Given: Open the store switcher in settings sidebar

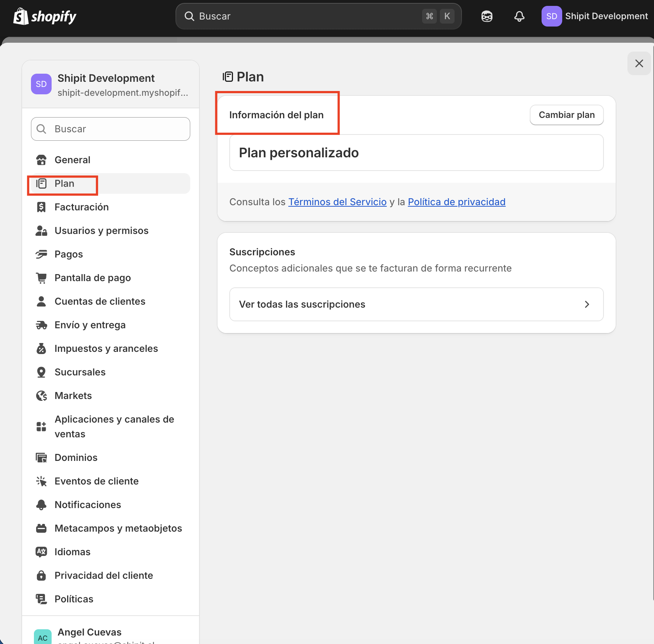Looking at the screenshot, I should (x=111, y=84).
